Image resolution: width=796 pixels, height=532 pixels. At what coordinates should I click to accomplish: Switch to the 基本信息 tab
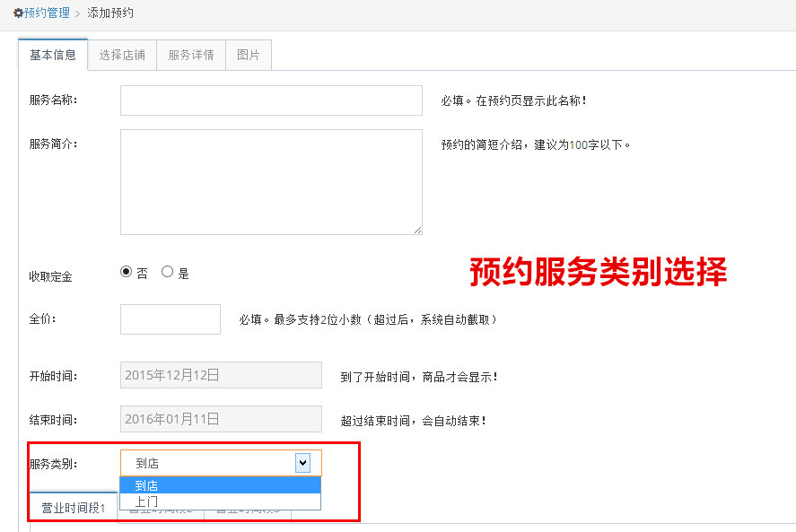(x=53, y=55)
